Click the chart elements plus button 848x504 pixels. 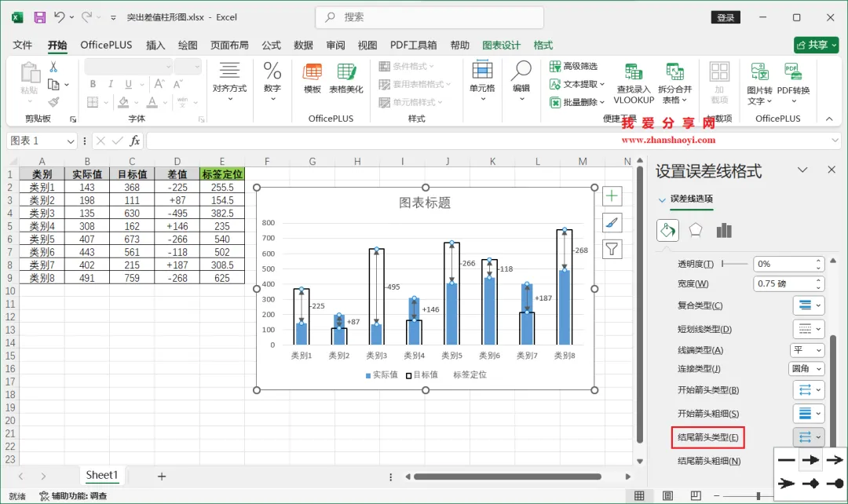612,195
